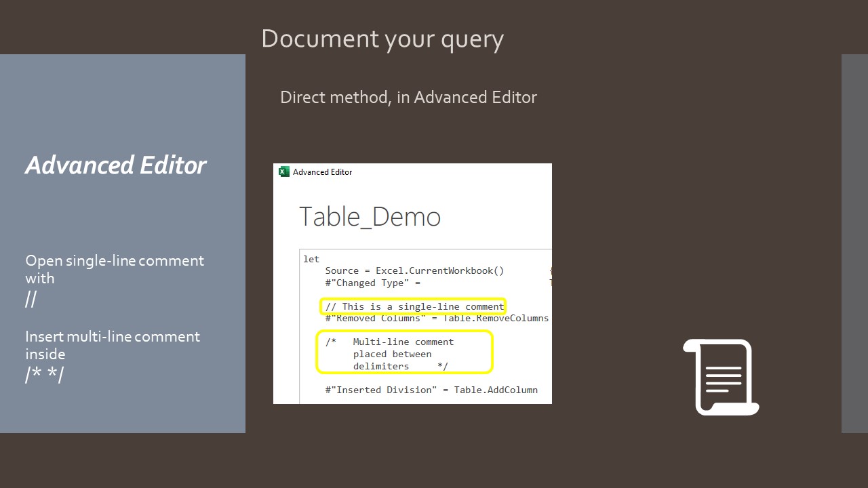Viewport: 868px width, 488px height.
Task: Select the white scroll document icon
Action: tap(721, 376)
